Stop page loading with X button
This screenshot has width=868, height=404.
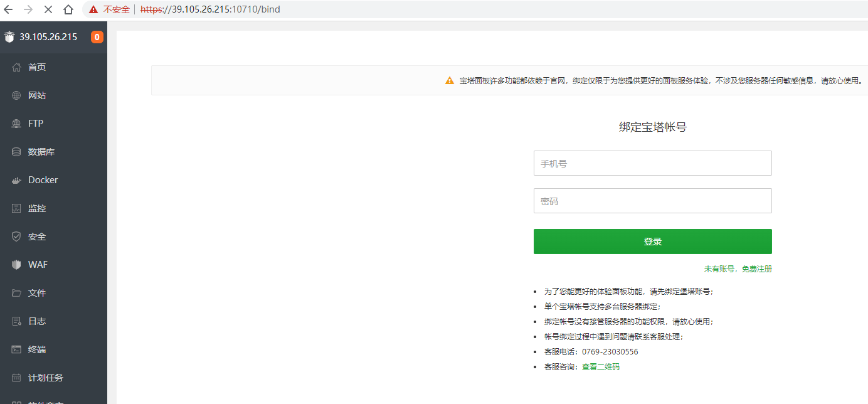[x=49, y=9]
